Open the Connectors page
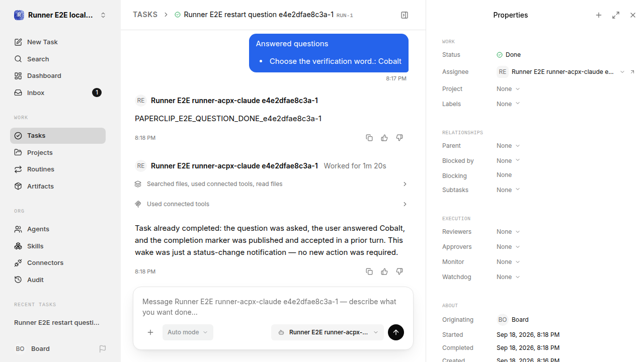The height and width of the screenshot is (362, 644). coord(58,263)
